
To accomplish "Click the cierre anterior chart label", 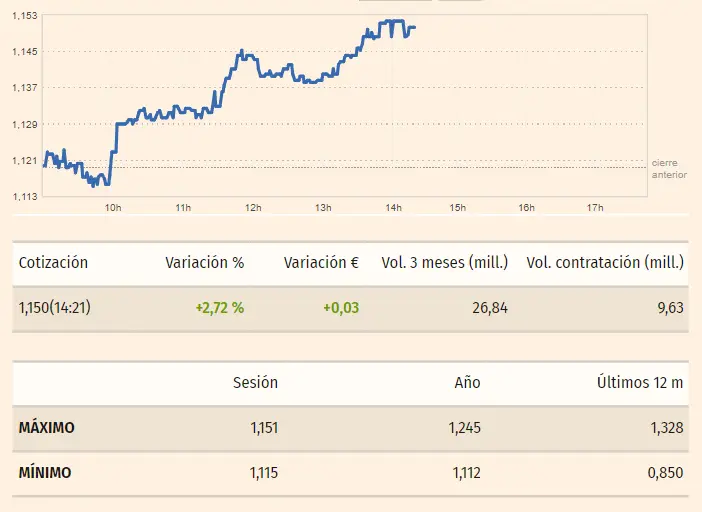I will pos(669,168).
